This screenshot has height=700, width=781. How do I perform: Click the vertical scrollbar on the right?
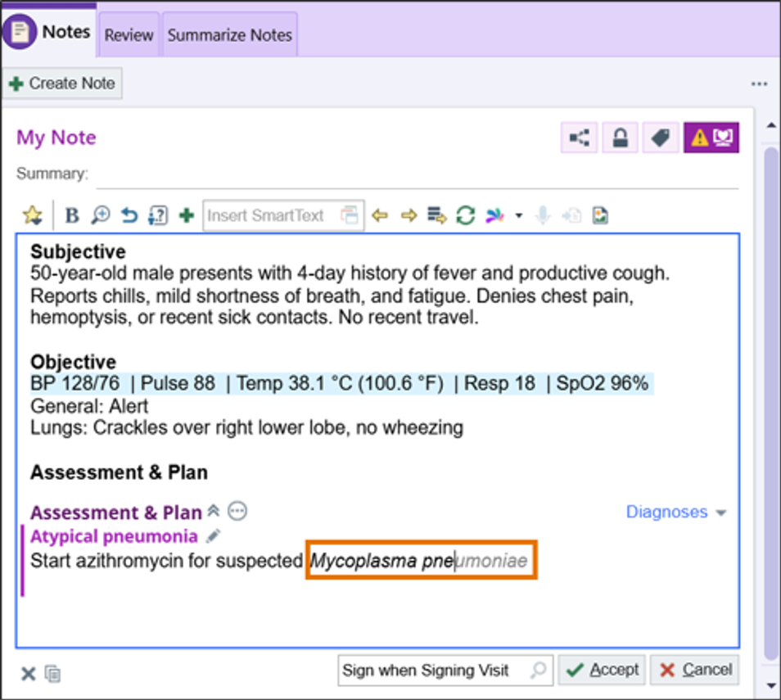coord(770,401)
